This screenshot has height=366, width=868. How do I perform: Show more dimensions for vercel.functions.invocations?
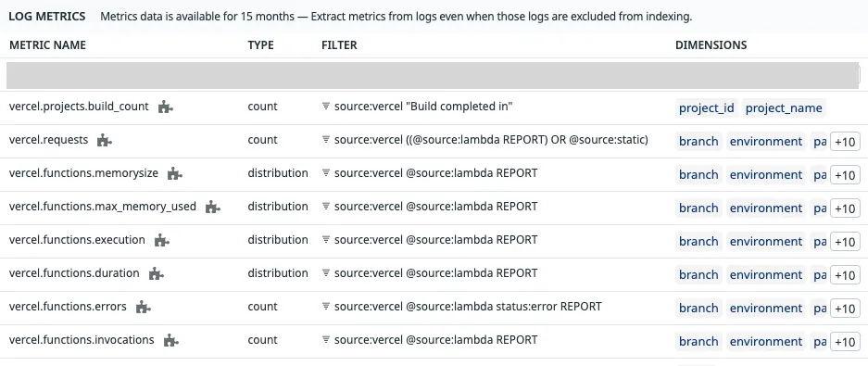pos(845,342)
